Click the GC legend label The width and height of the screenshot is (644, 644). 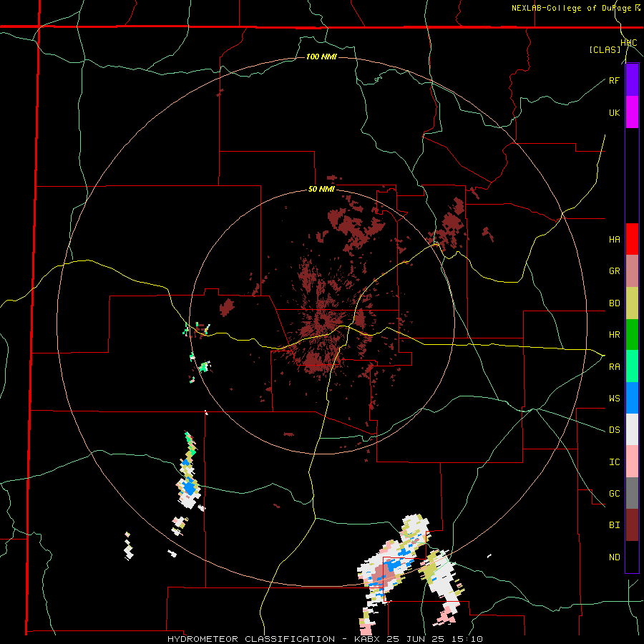(x=614, y=494)
